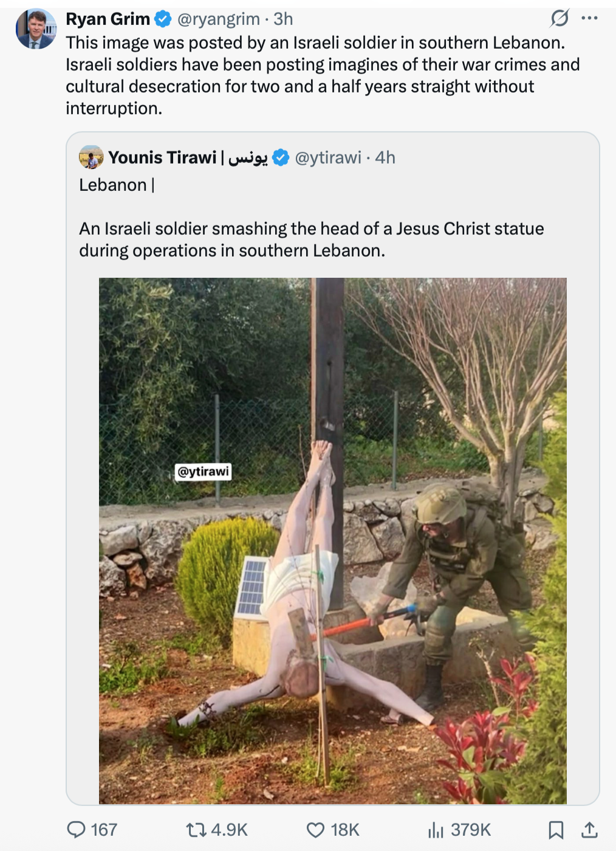The image size is (616, 851).
Task: Click Ryan Grim's verified badge
Action: [163, 19]
